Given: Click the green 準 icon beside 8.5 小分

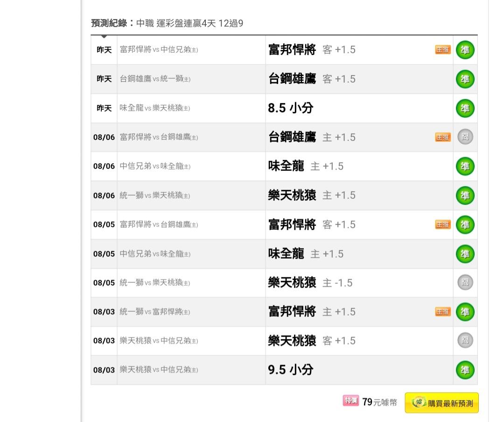Looking at the screenshot, I should [x=465, y=108].
